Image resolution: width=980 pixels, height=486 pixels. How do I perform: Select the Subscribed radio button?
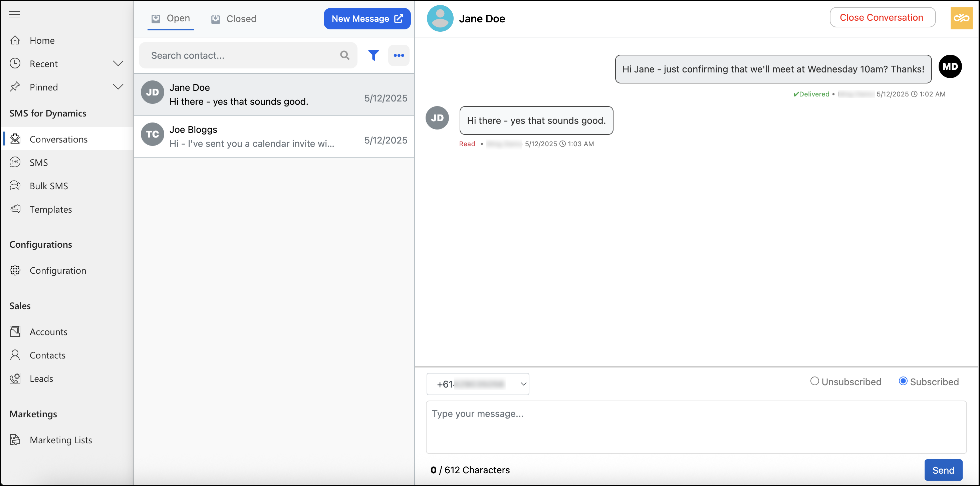[903, 381]
